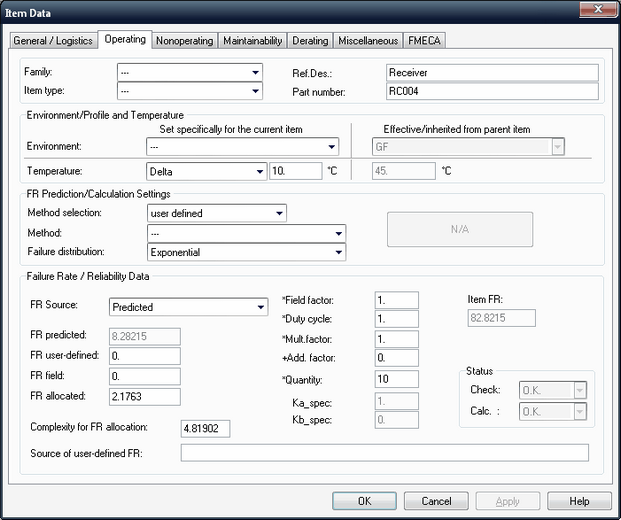Open the FMECA tab
This screenshot has width=621, height=520.
(x=425, y=41)
